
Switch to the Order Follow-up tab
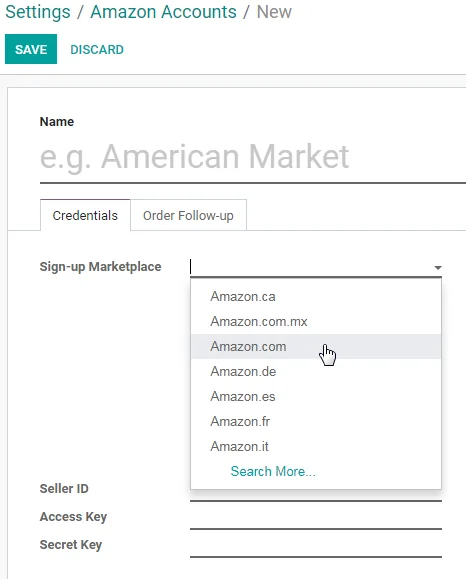[x=188, y=215]
